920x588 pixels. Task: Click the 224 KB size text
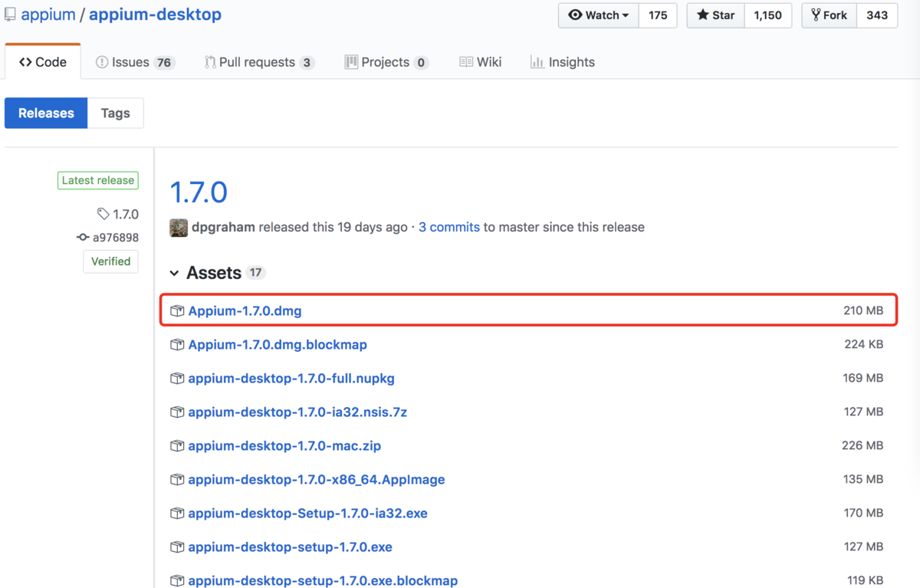pos(864,344)
